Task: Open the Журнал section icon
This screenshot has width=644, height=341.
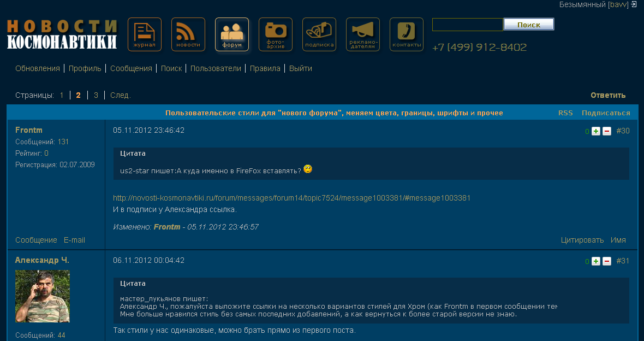Action: tap(145, 34)
